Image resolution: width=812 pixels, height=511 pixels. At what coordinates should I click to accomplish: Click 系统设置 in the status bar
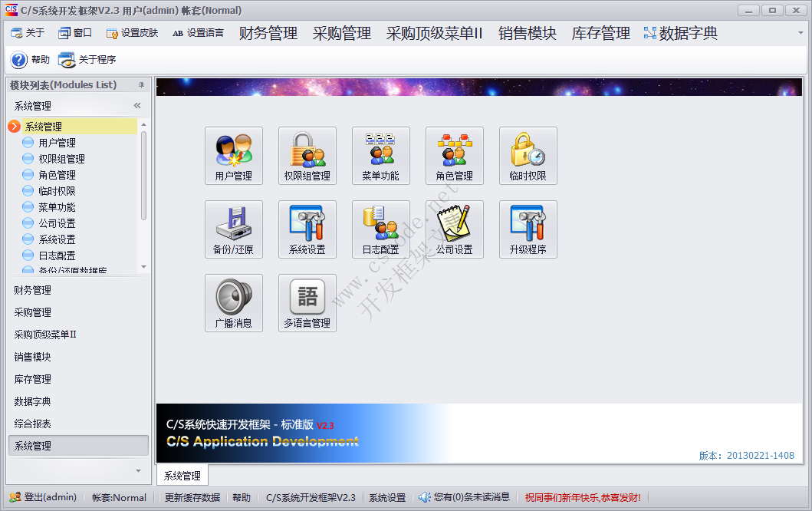click(387, 497)
